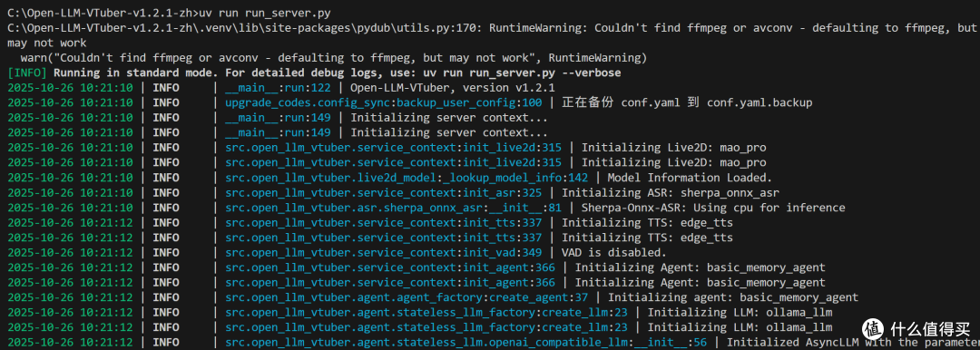Click the 'uv run run_server.py' command at the prompt

click(x=265, y=13)
